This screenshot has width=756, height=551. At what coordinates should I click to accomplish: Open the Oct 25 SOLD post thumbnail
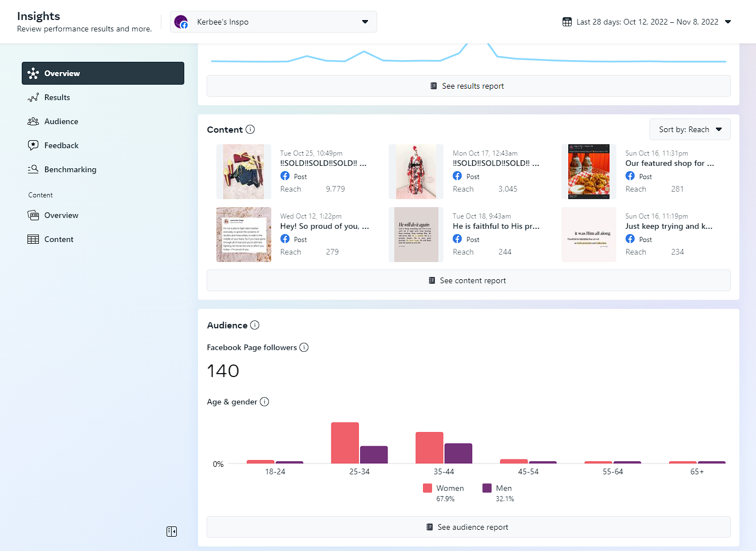(244, 172)
